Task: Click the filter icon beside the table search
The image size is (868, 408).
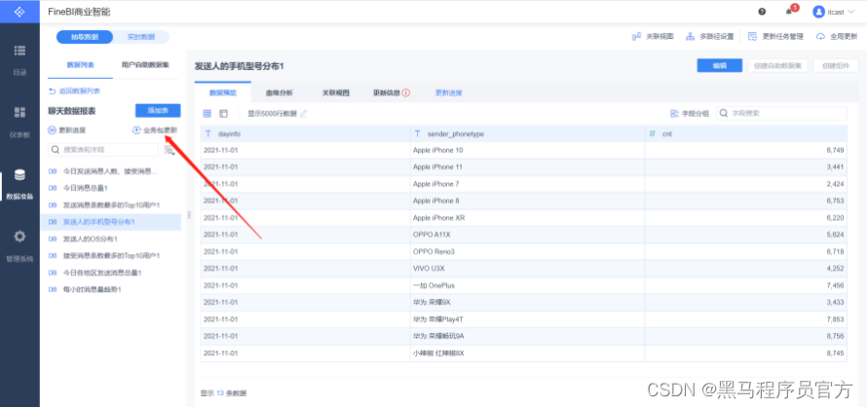Action: [169, 150]
